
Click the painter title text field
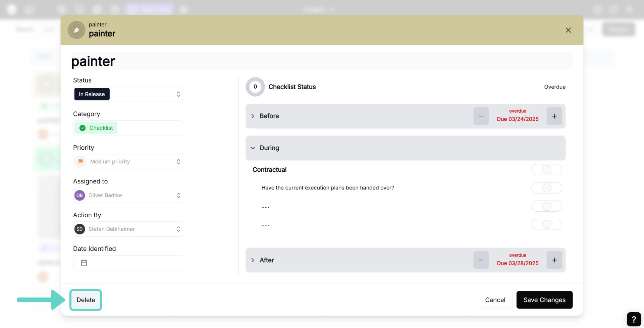tap(321, 61)
